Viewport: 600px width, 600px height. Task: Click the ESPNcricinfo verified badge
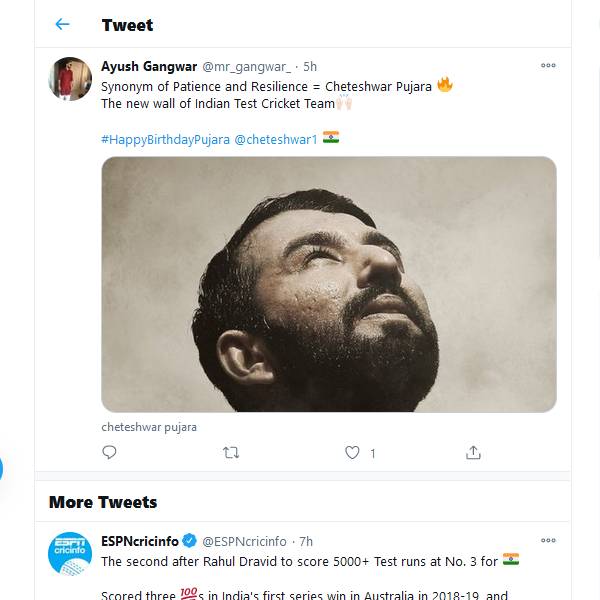(189, 541)
